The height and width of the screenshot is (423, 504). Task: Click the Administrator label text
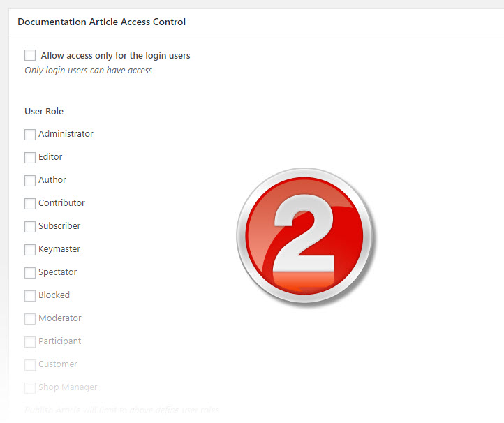(66, 134)
